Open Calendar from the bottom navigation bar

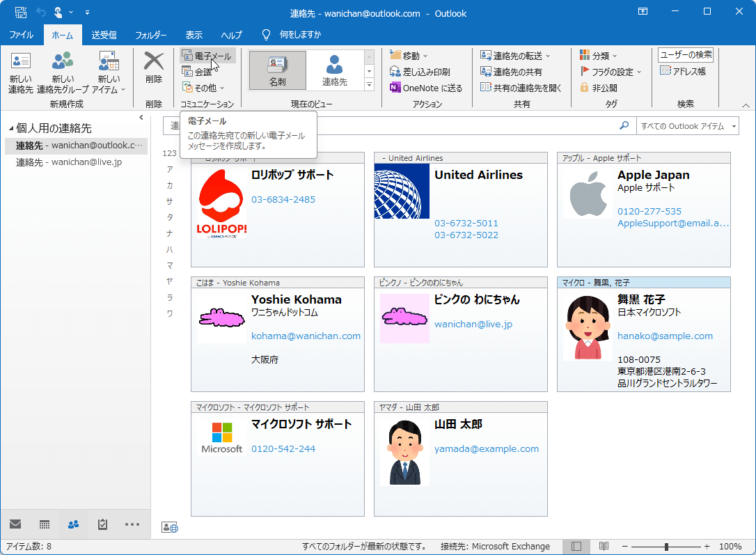point(44,524)
